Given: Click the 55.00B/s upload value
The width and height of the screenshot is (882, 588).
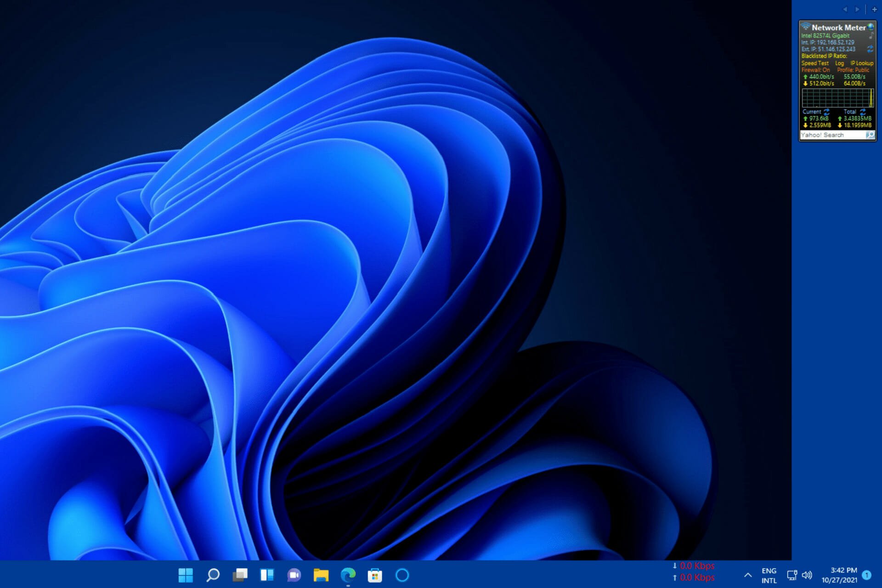Looking at the screenshot, I should 854,77.
